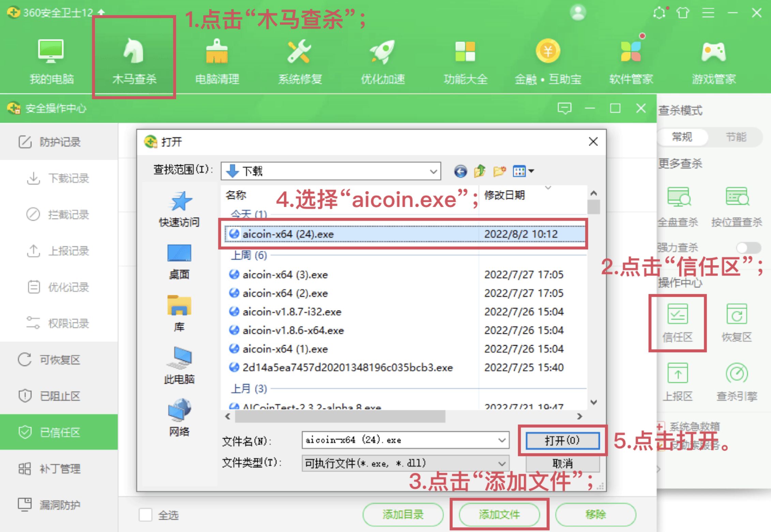This screenshot has height=532, width=771.
Task: Open 已阻止区 in sidebar
Action: (59, 396)
